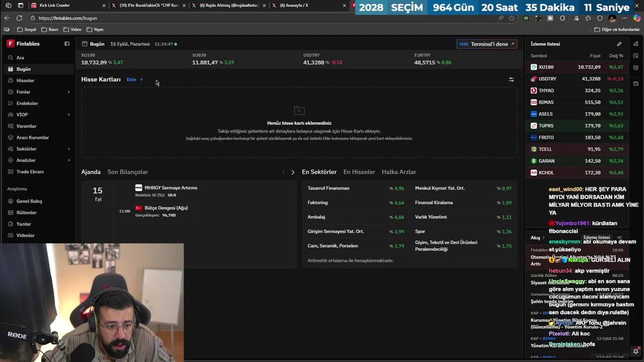Switch to Kick Link Crawler browser tab

[x=68, y=5]
